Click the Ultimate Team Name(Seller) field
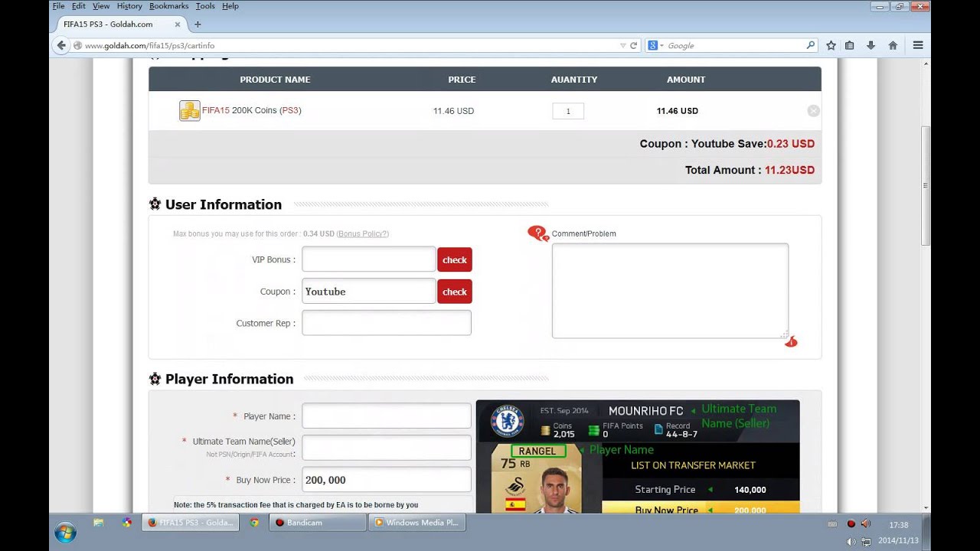The height and width of the screenshot is (551, 980). (387, 448)
